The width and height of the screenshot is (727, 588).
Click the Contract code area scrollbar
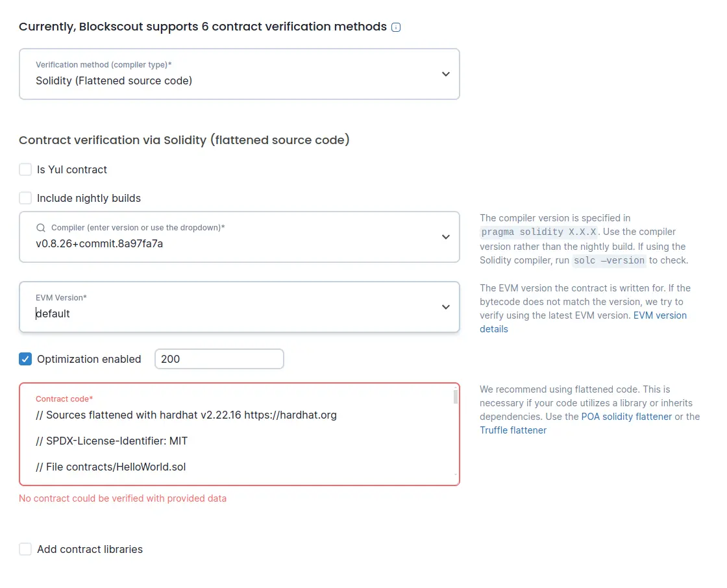click(456, 397)
